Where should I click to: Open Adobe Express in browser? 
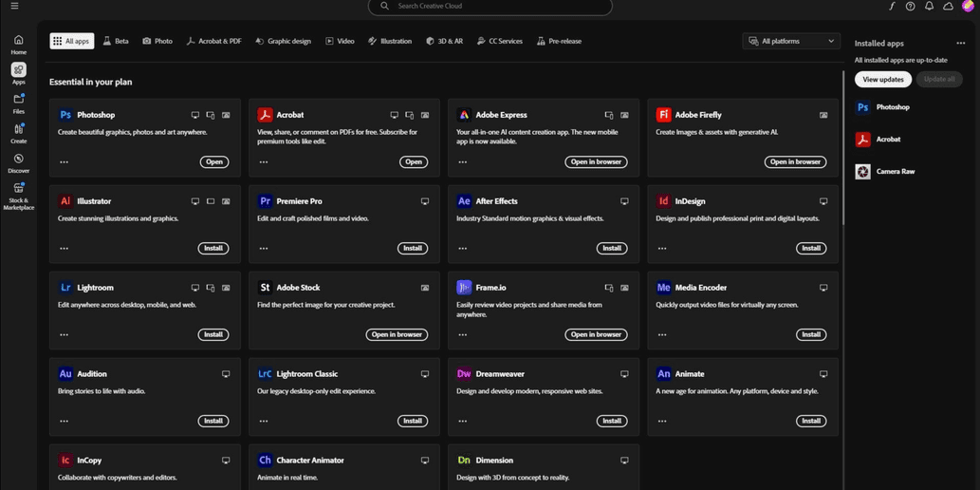point(596,162)
